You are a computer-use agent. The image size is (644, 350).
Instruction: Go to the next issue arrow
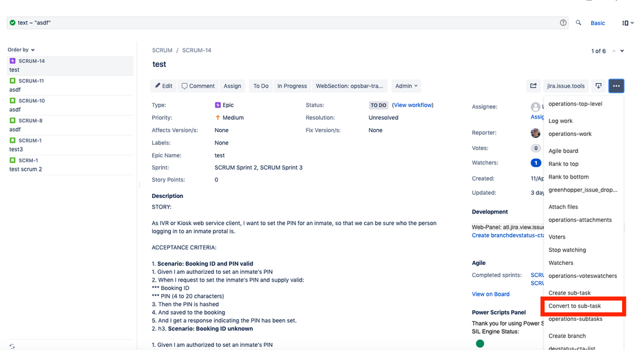click(x=622, y=51)
